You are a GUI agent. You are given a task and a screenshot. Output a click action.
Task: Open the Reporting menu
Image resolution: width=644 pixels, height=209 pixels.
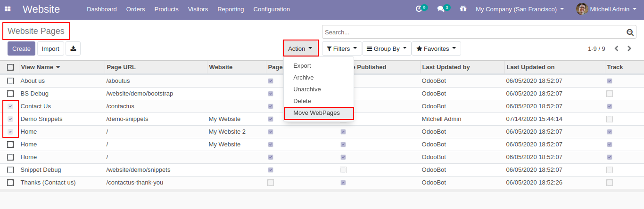pyautogui.click(x=231, y=9)
